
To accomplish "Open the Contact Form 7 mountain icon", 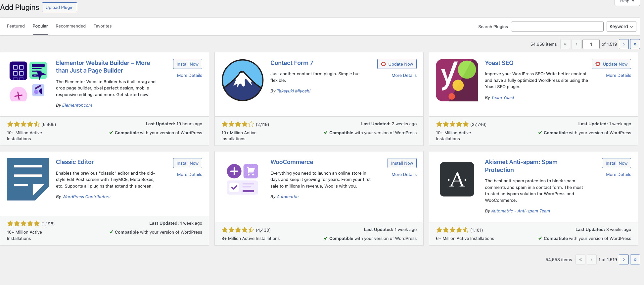I will [243, 80].
